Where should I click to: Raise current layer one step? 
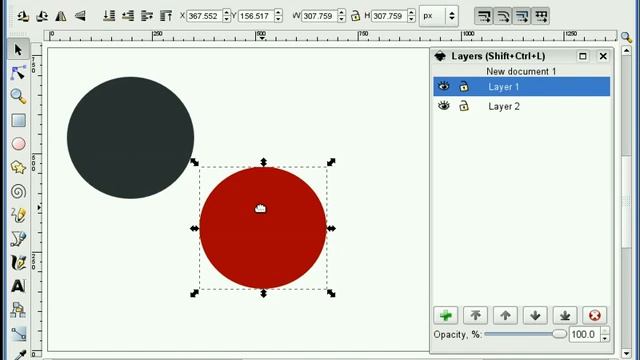coord(505,315)
